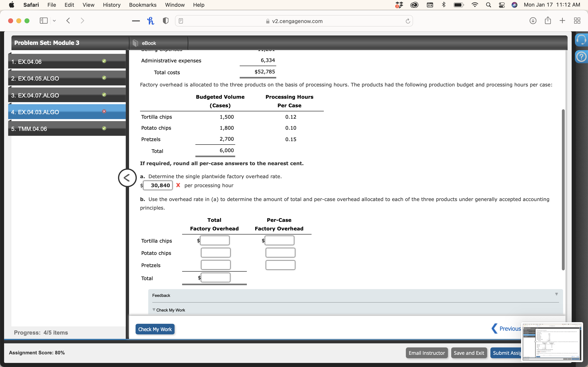Reload the page with the refresh icon
The image size is (588, 367).
pos(408,21)
